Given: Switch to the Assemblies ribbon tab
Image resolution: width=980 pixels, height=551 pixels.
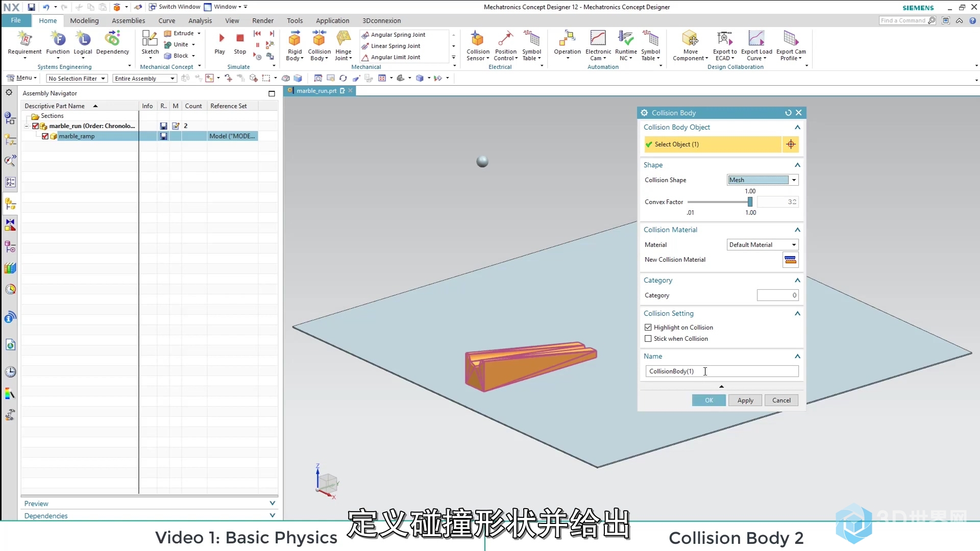Looking at the screenshot, I should point(128,21).
